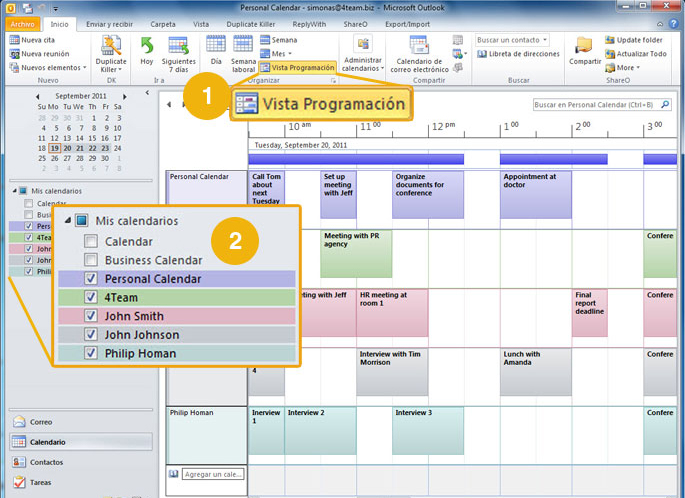
Task: Click the Outlook help question mark icon
Action: pyautogui.click(x=673, y=24)
